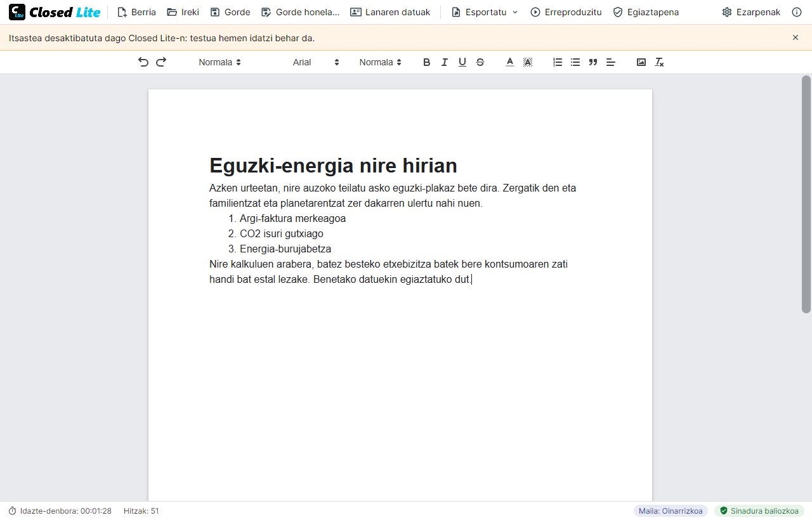812x520 pixels.
Task: Open the text alignment options
Action: click(611, 62)
